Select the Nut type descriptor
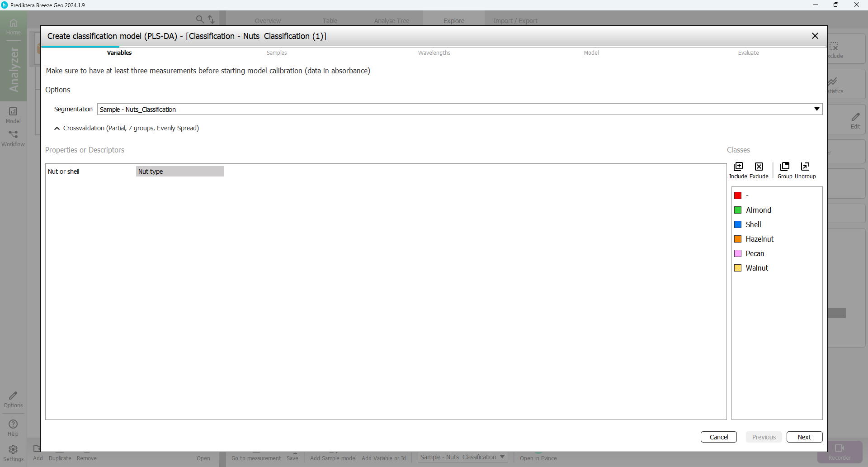The width and height of the screenshot is (868, 467). [179, 172]
